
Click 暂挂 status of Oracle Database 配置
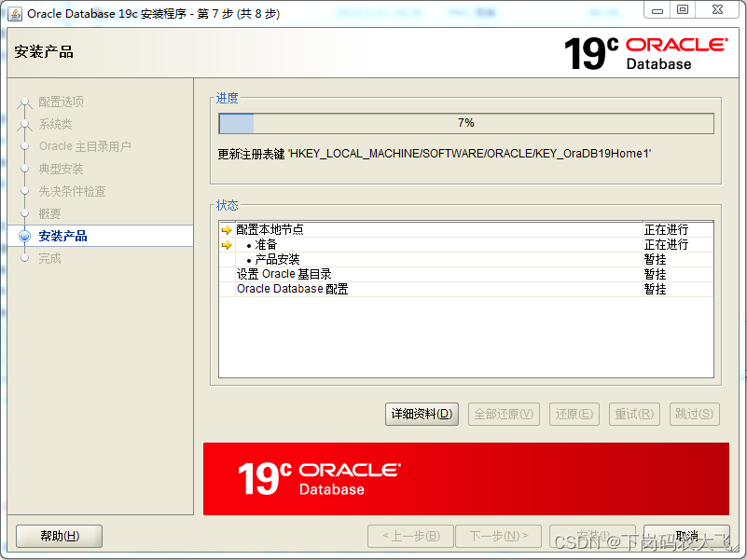pos(655,289)
